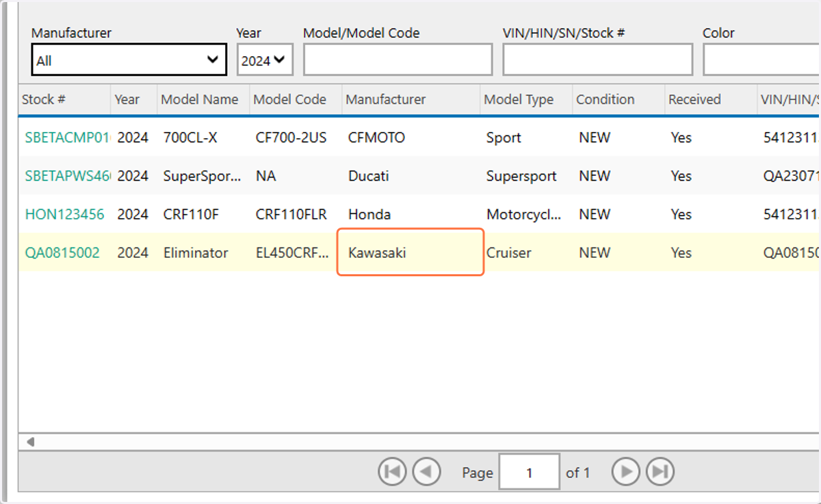Image resolution: width=821 pixels, height=504 pixels.
Task: Click model name 700CL-X
Action: click(190, 137)
